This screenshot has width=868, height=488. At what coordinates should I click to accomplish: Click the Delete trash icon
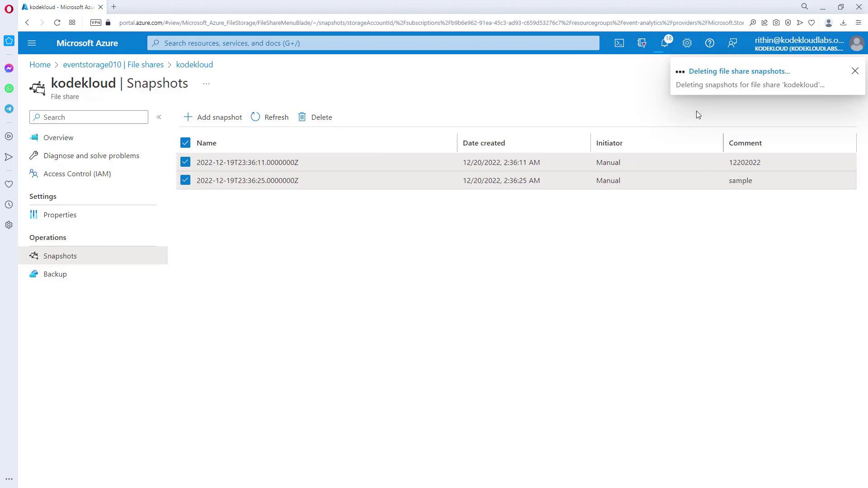302,117
